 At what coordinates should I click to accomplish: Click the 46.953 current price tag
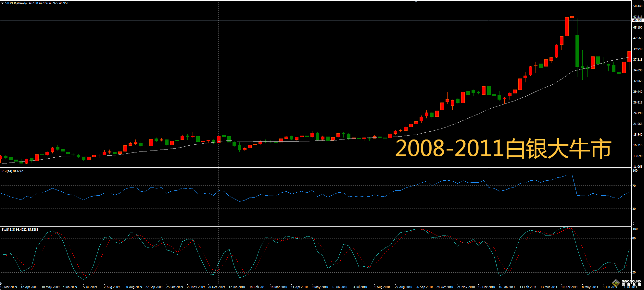(638, 20)
